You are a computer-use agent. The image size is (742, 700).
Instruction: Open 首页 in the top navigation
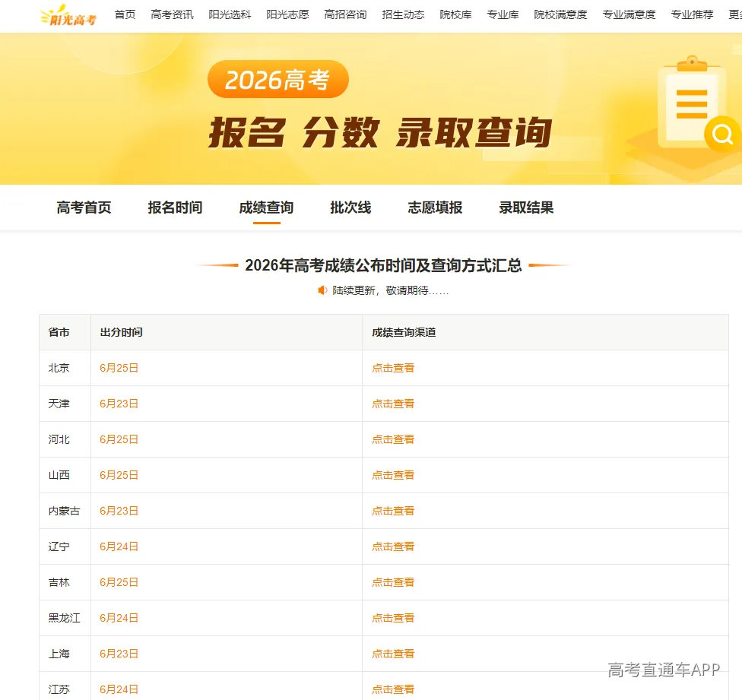(125, 14)
